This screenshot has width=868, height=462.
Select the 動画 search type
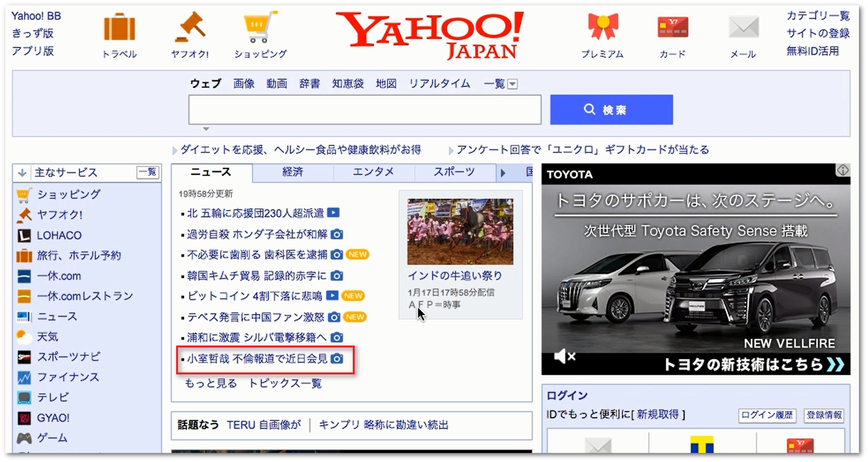277,84
